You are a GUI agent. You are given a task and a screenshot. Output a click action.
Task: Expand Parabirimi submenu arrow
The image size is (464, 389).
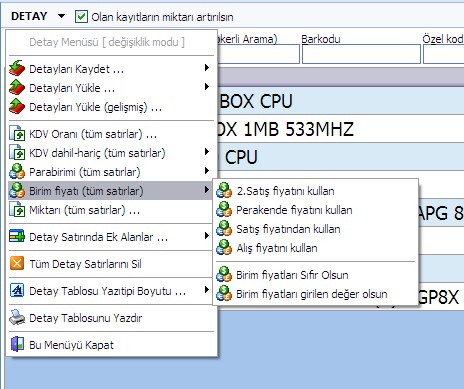tap(207, 171)
